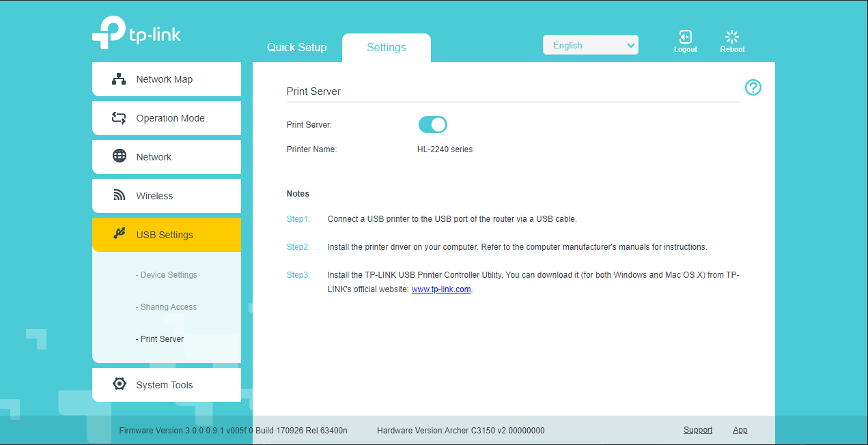
Task: Click the Reboot icon
Action: pyautogui.click(x=732, y=37)
